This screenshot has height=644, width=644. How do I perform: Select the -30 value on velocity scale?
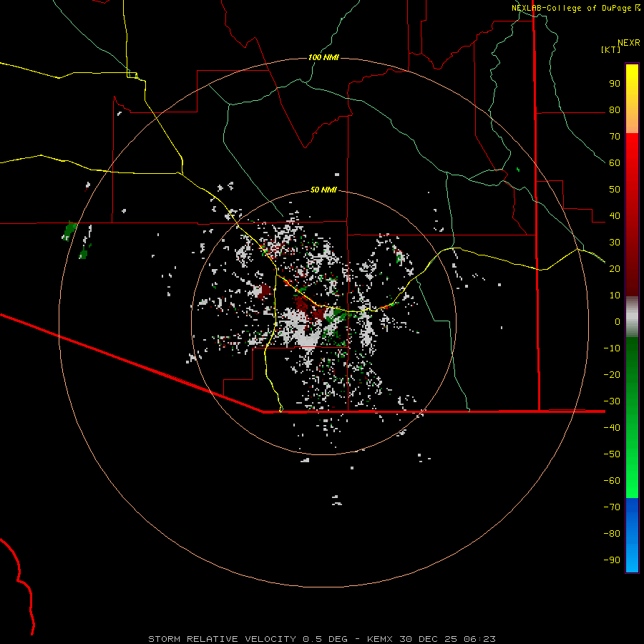[x=612, y=401]
